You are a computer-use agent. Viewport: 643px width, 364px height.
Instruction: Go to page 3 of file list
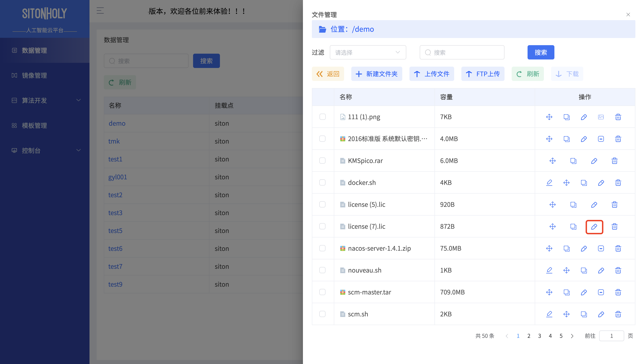539,336
